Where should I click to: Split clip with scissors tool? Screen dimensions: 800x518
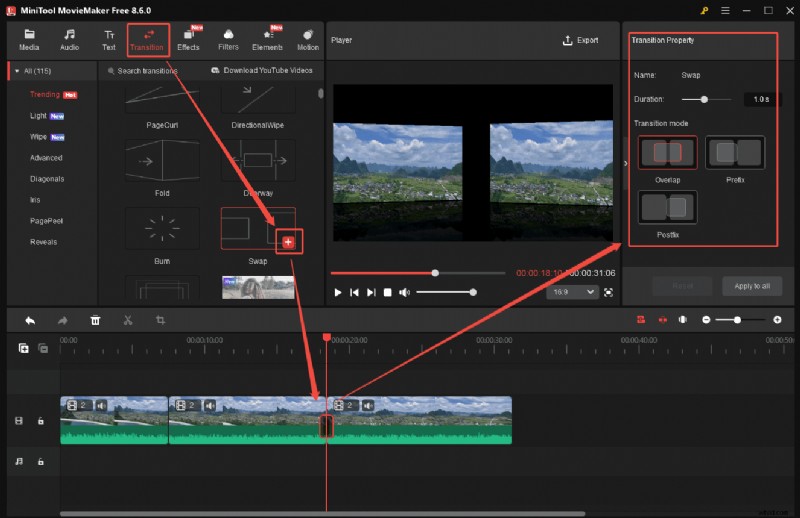(128, 320)
